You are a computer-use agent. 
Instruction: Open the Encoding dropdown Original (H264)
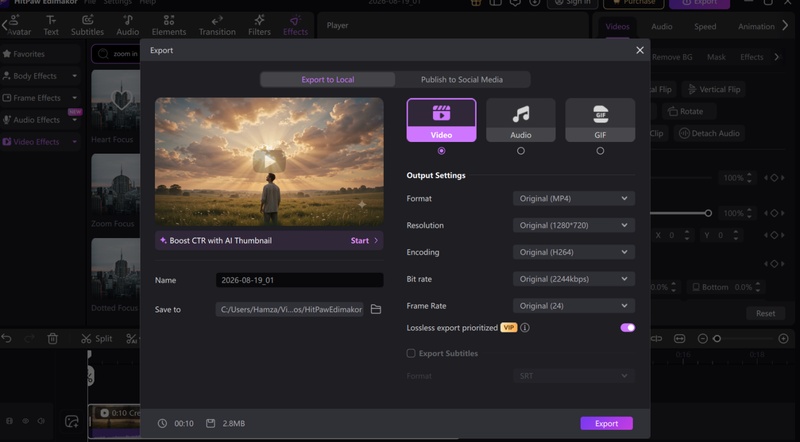click(x=573, y=252)
